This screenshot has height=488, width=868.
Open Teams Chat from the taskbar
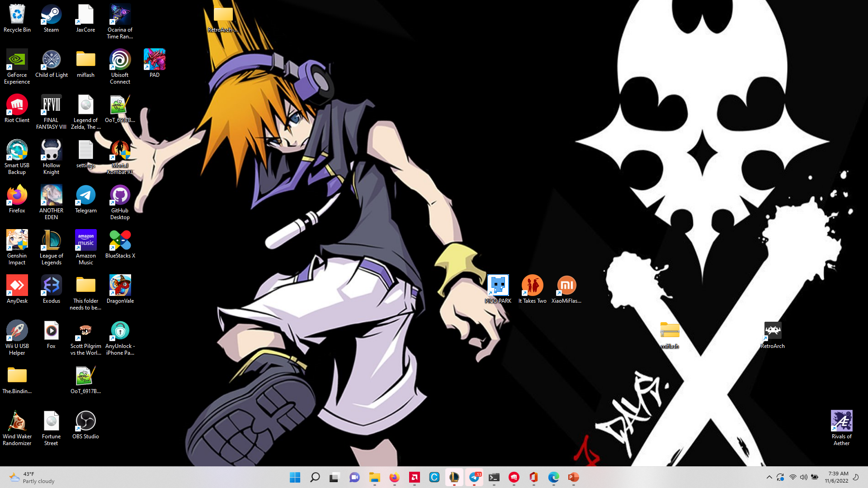click(355, 477)
